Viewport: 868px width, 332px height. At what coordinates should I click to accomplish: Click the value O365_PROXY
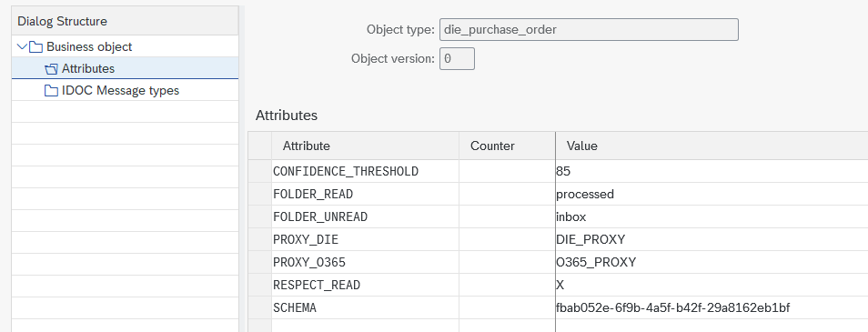pos(596,262)
